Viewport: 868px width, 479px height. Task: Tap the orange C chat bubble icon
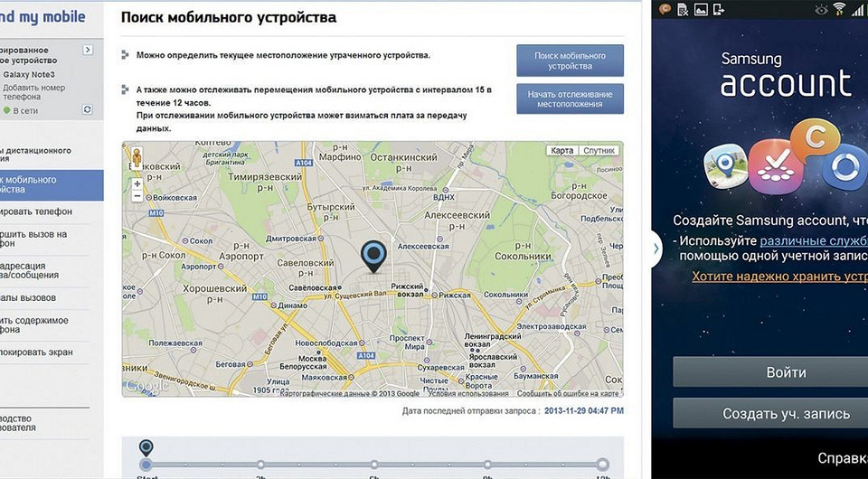pos(815,139)
